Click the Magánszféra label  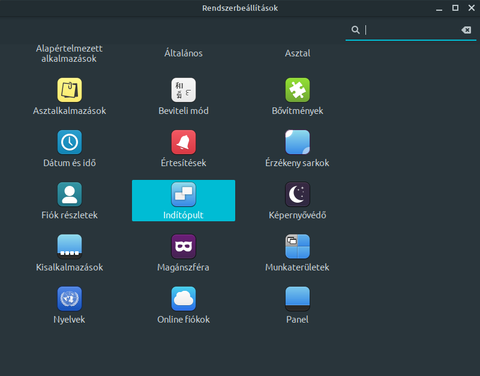(183, 267)
